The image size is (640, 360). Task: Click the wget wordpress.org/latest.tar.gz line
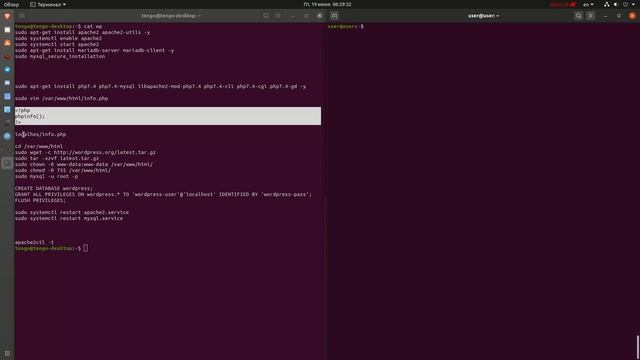[85, 152]
